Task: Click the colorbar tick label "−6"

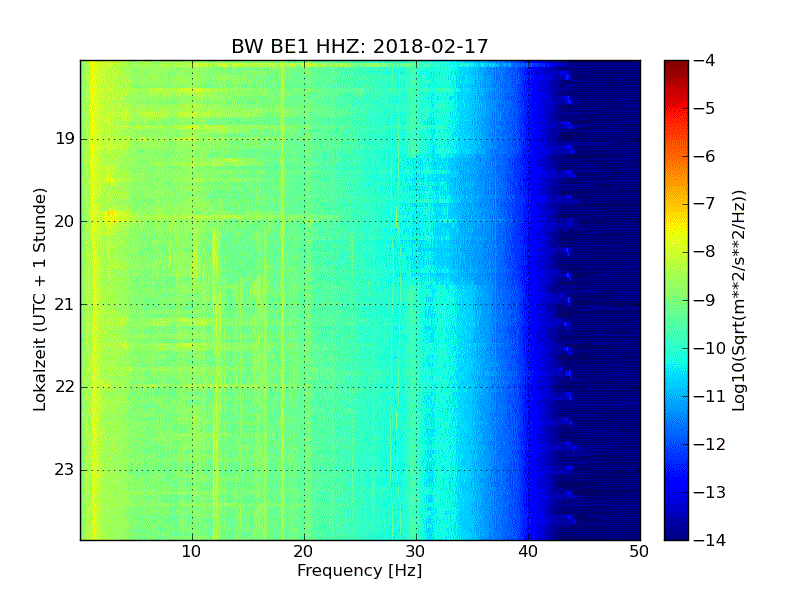Action: point(705,156)
